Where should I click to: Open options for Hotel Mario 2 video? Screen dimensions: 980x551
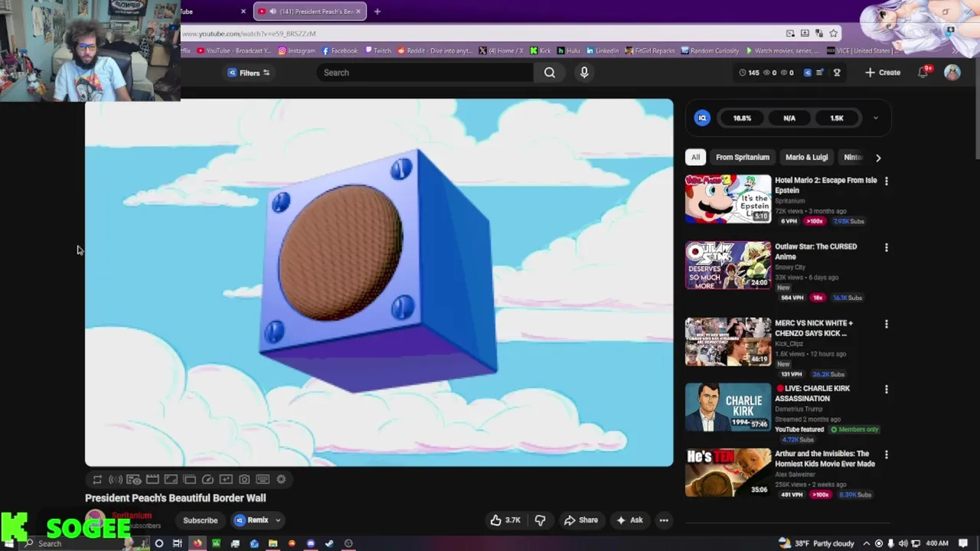pyautogui.click(x=887, y=181)
